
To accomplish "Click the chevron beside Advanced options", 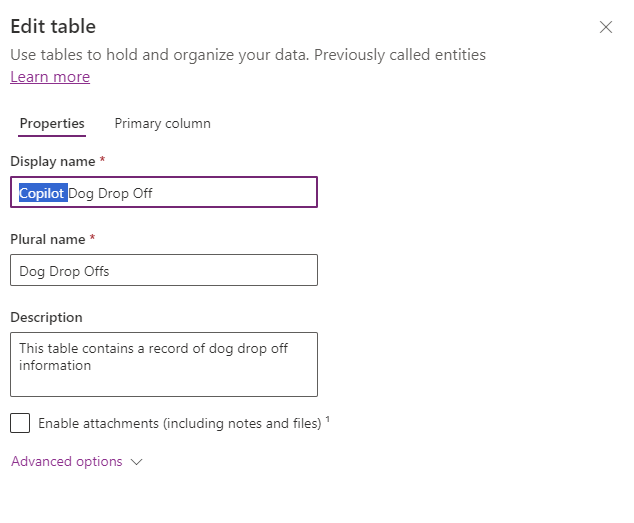I will [137, 462].
